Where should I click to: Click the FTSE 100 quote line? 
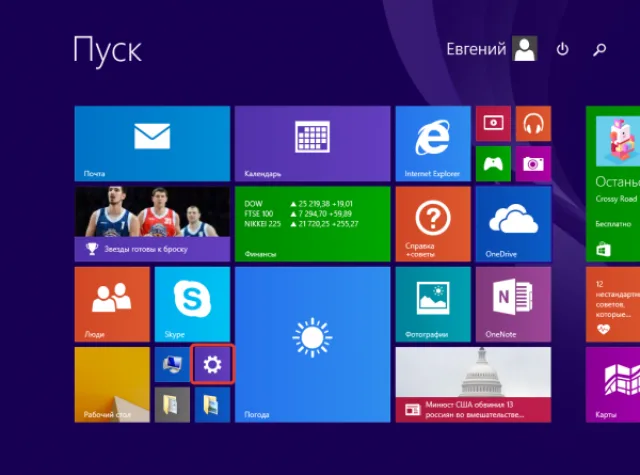[x=298, y=214]
